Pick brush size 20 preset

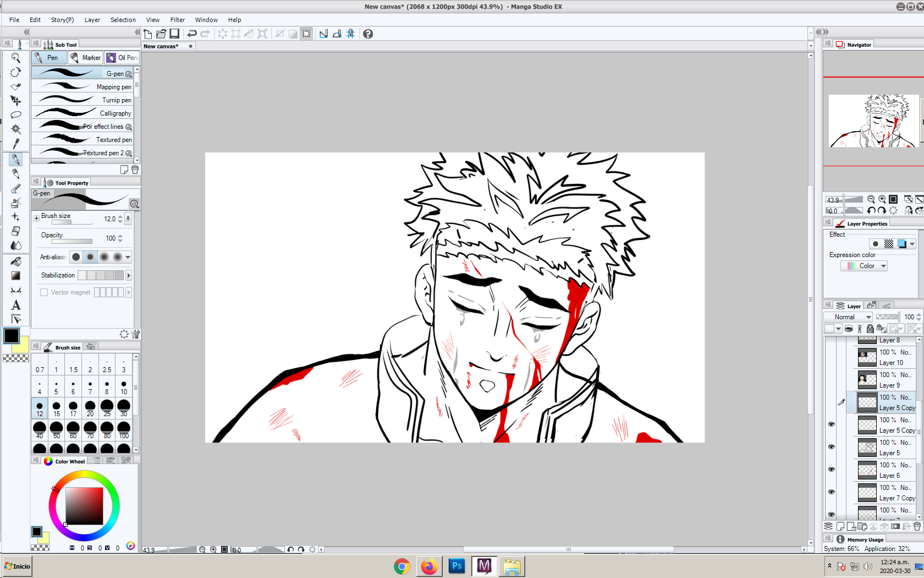point(90,408)
